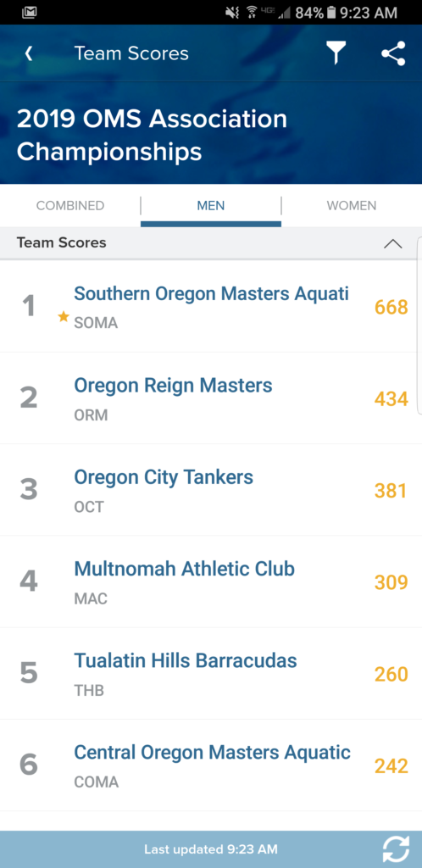Tap the Last updated 9:23 AM bar
422x868 pixels.
point(211,849)
